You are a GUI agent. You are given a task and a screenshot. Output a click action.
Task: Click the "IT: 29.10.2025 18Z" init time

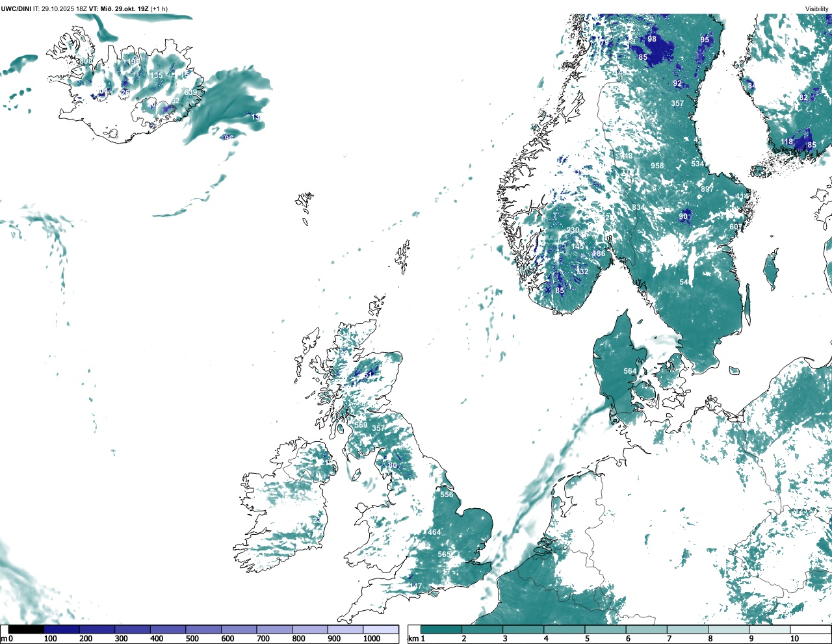60,8
